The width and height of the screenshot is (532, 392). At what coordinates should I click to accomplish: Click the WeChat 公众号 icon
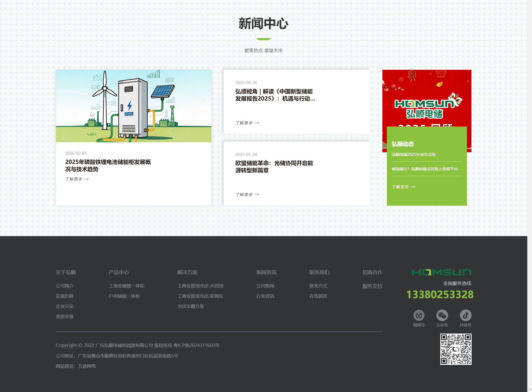click(x=442, y=315)
